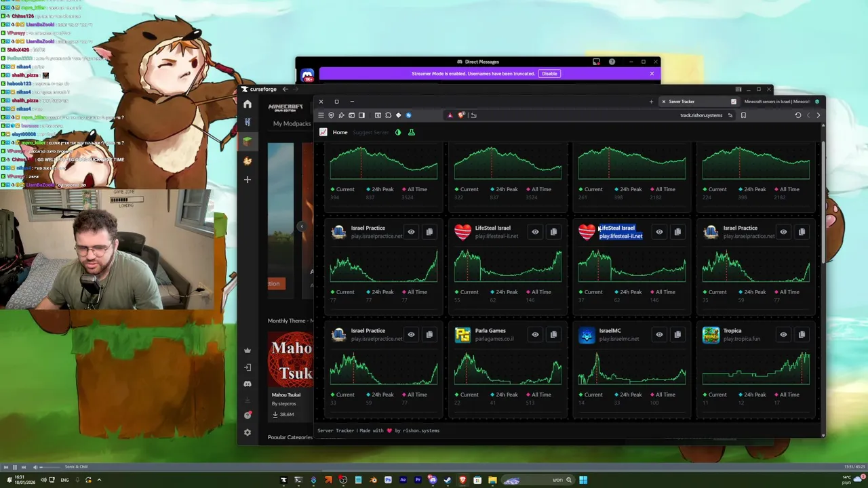The height and width of the screenshot is (488, 868).
Task: Open the IsraelMC server title
Action: (x=610, y=331)
